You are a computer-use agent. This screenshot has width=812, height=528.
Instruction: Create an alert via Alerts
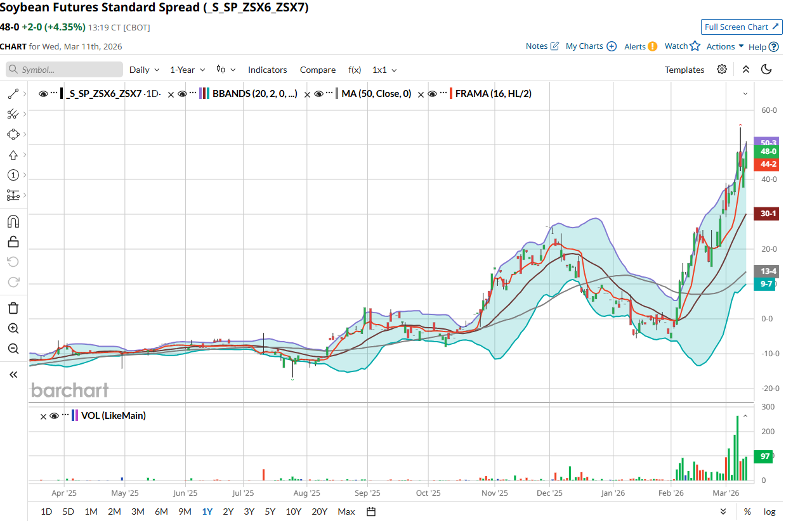click(641, 46)
